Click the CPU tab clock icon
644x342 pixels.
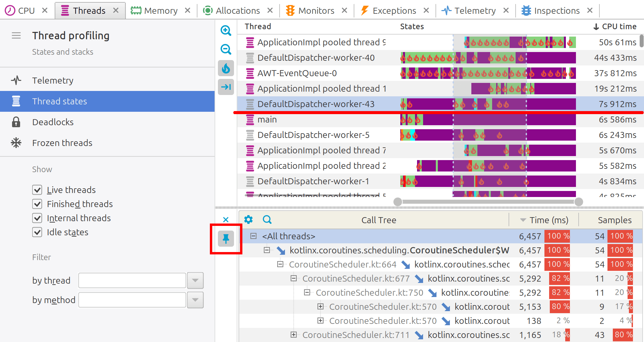coord(10,10)
